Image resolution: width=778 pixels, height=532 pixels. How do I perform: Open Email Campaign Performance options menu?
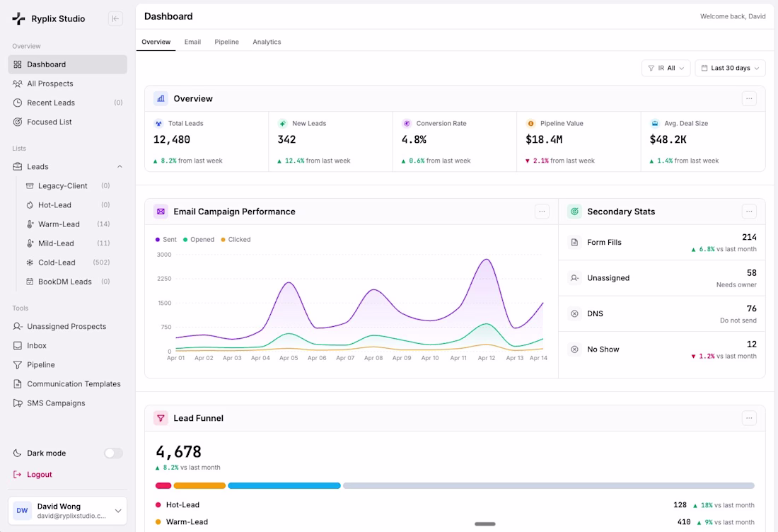542,212
